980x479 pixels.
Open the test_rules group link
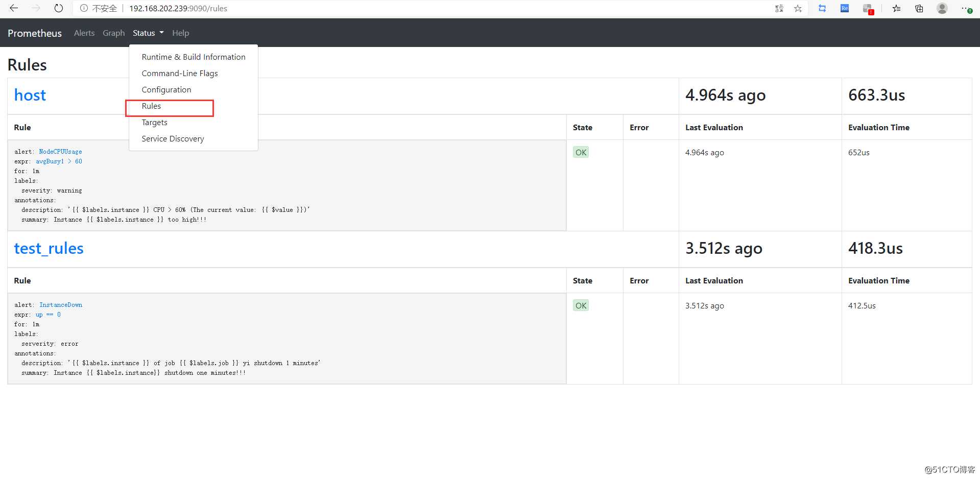(49, 248)
